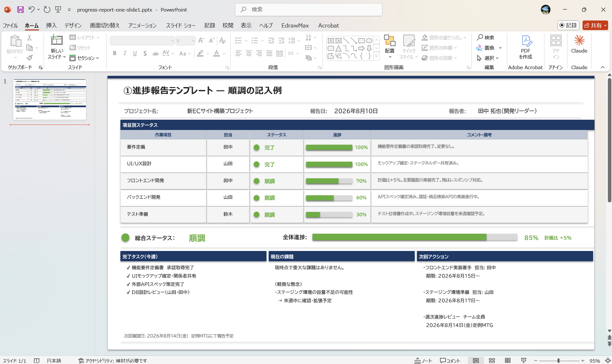The width and height of the screenshot is (612, 364).
Task: Select Normal view in status bar
Action: (476, 360)
